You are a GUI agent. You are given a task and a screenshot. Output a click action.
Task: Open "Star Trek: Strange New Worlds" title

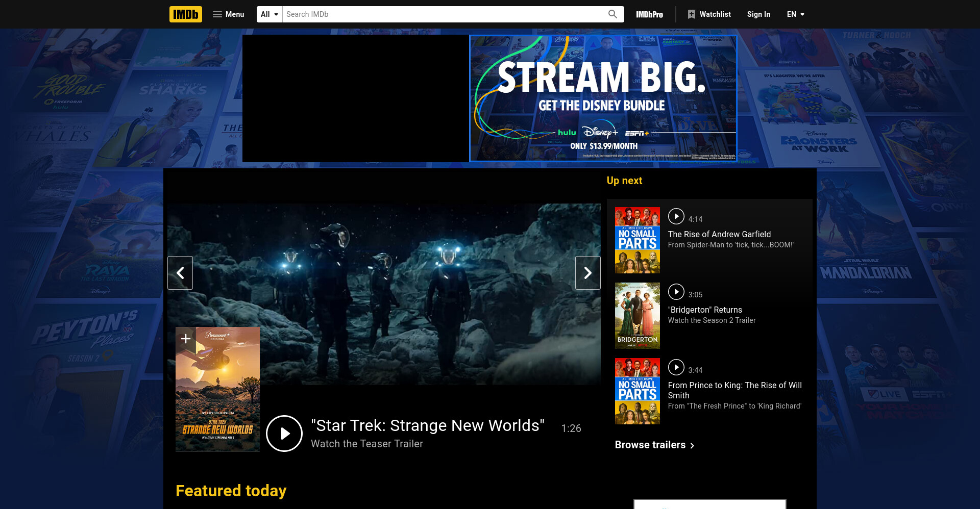click(428, 425)
